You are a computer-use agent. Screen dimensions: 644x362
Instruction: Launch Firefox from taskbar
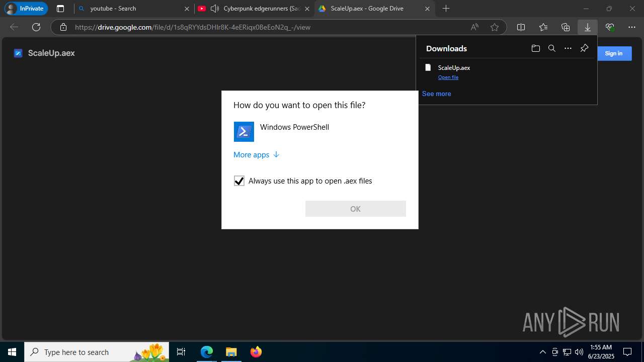(256, 352)
